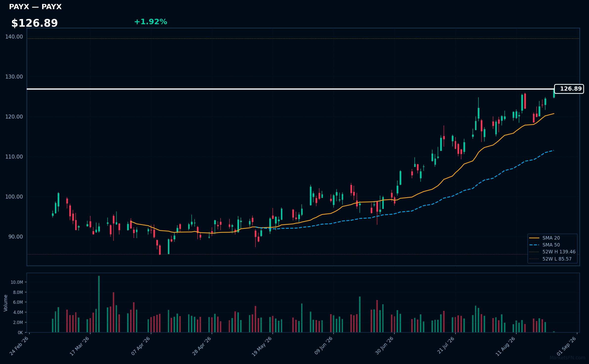Click the Volume axis title

pos(6,303)
